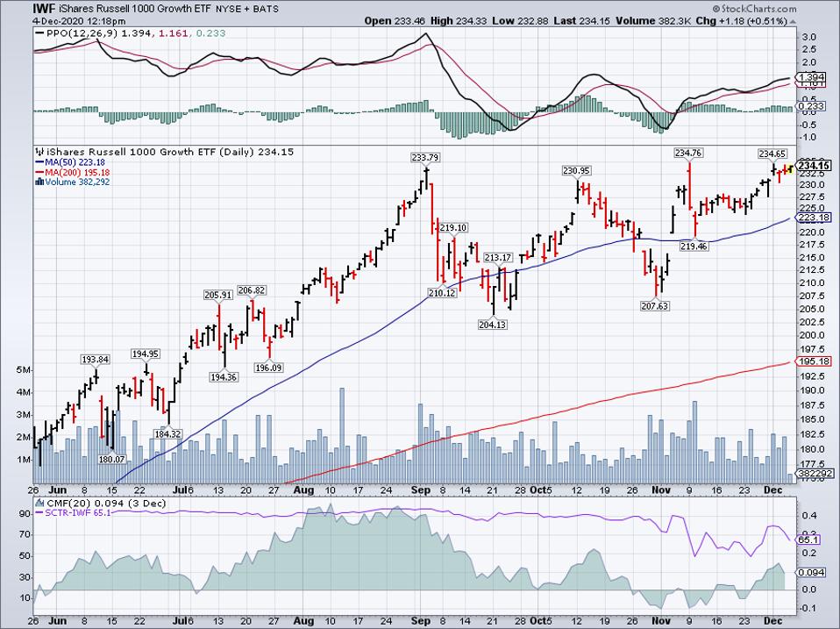The image size is (840, 629).
Task: Click the MA(50) 223.18 legend entry
Action: (75, 162)
